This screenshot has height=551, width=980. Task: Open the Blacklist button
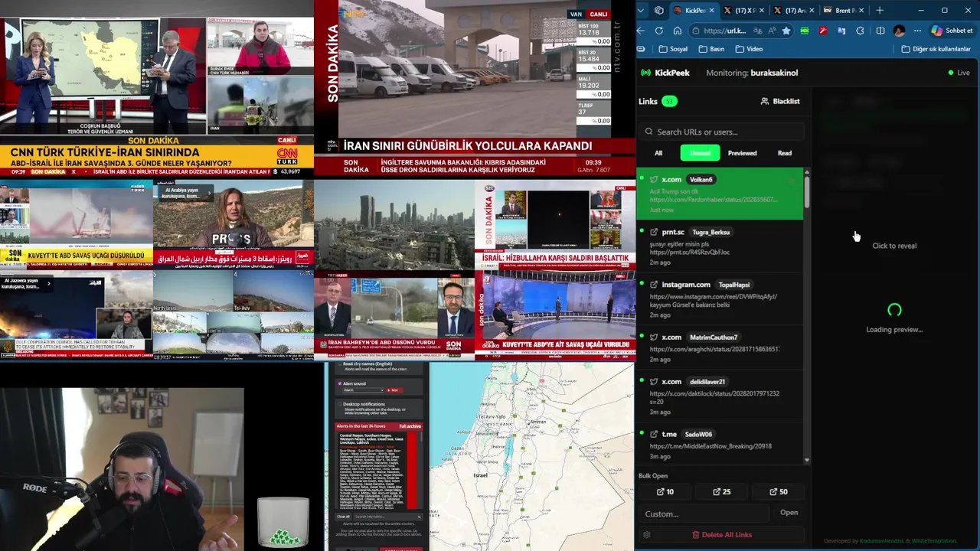click(780, 101)
